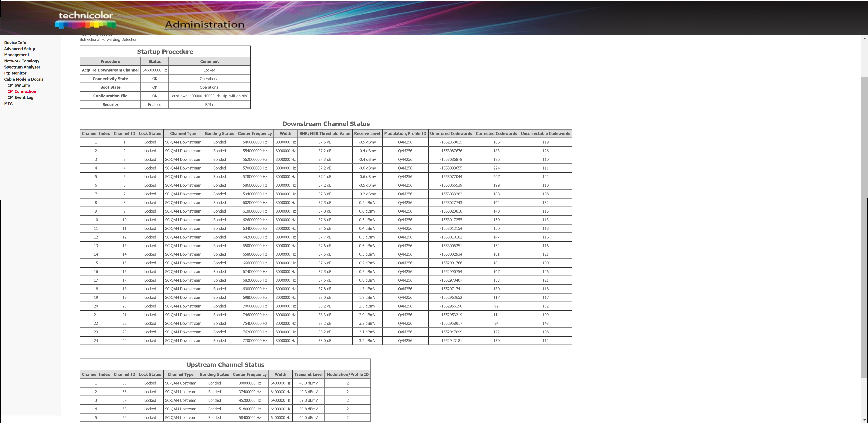Open Spectrum Analyzer page
Image resolution: width=868 pixels, height=423 pixels.
(22, 67)
